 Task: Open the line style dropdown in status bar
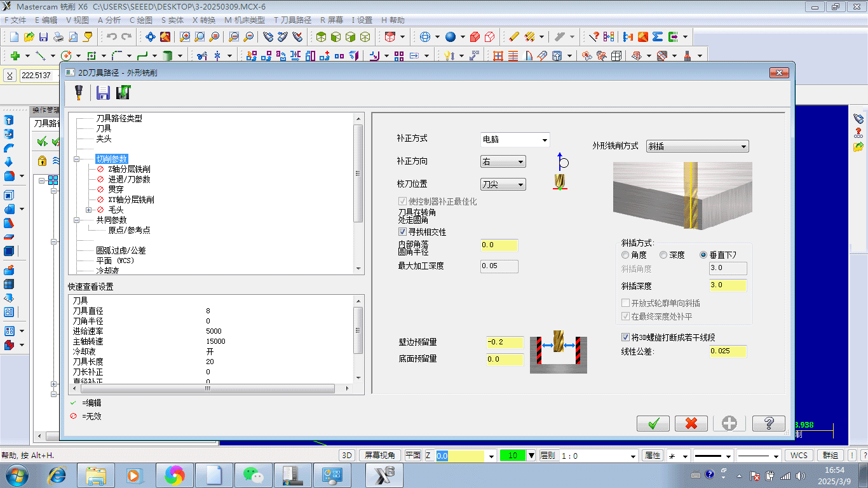[x=728, y=456]
